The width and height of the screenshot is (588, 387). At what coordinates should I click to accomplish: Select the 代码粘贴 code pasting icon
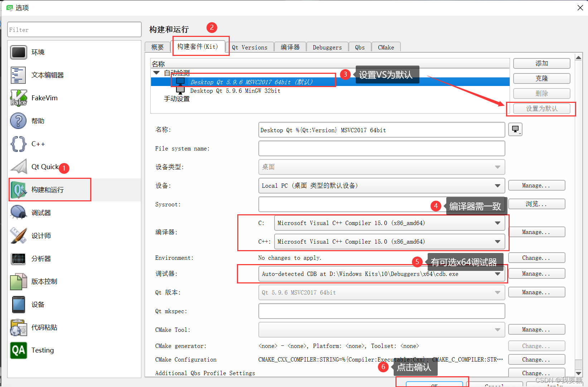(18, 328)
